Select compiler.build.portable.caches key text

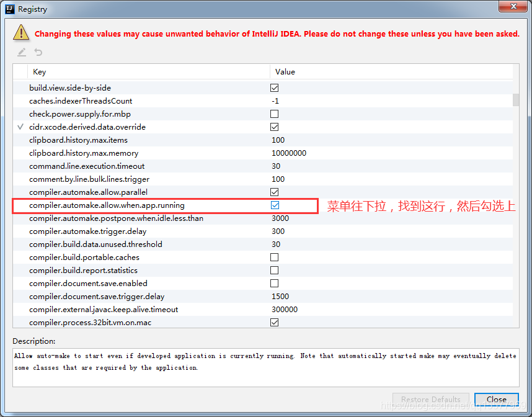[x=84, y=258]
